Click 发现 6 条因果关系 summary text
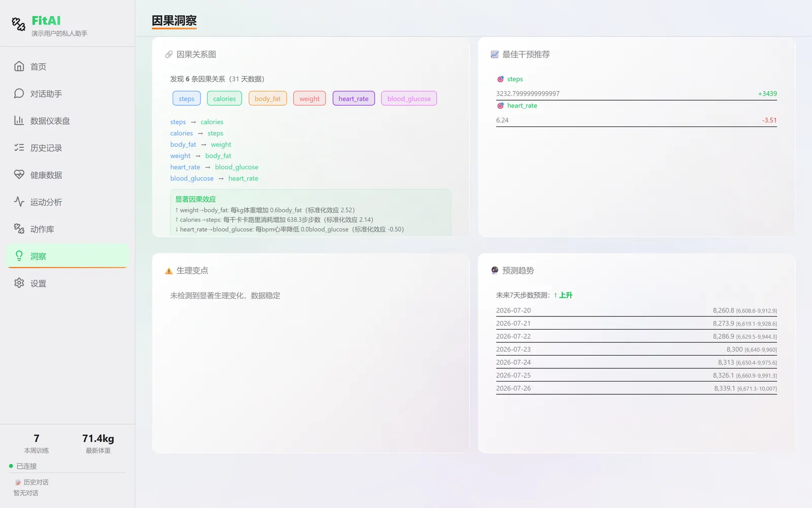 217,79
